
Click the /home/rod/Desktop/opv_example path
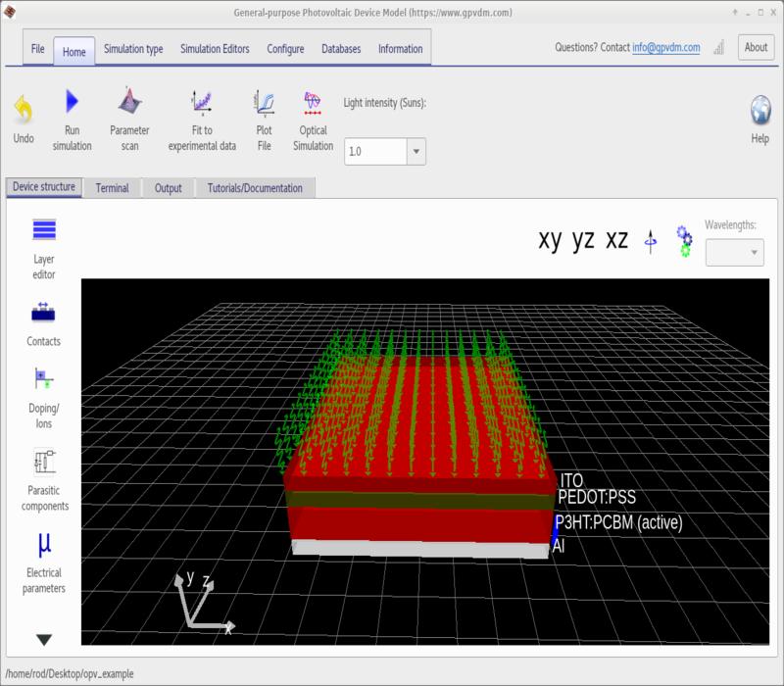70,673
